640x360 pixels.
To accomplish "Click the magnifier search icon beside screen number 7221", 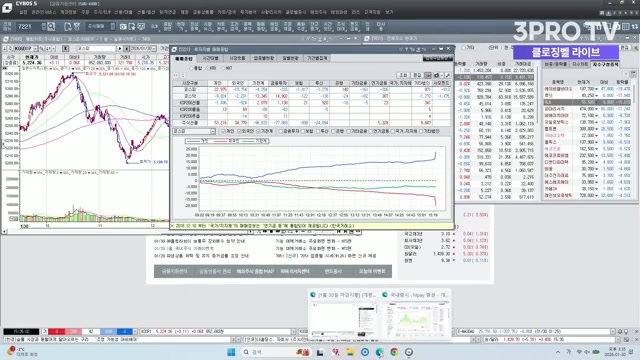I will click(51, 27).
